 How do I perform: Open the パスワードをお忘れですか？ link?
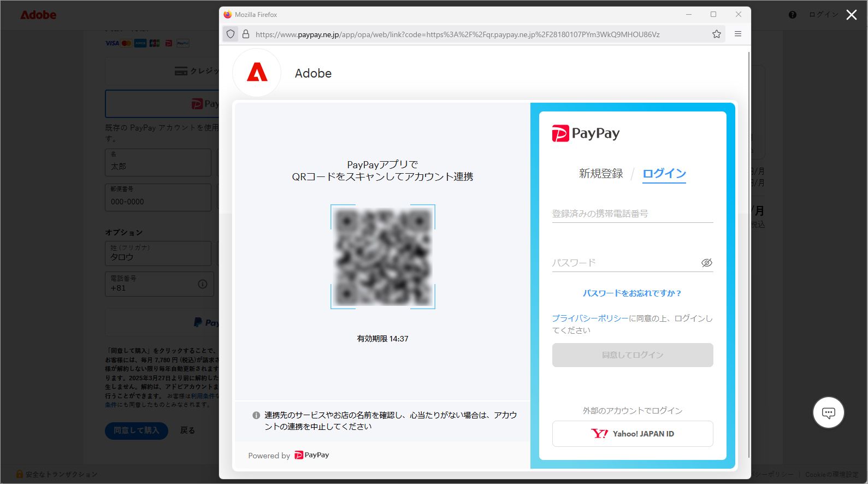pyautogui.click(x=633, y=293)
